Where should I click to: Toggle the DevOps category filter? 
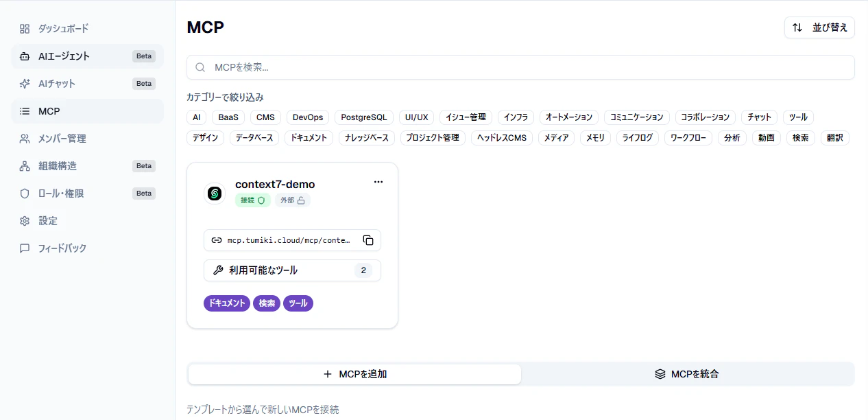pos(308,117)
